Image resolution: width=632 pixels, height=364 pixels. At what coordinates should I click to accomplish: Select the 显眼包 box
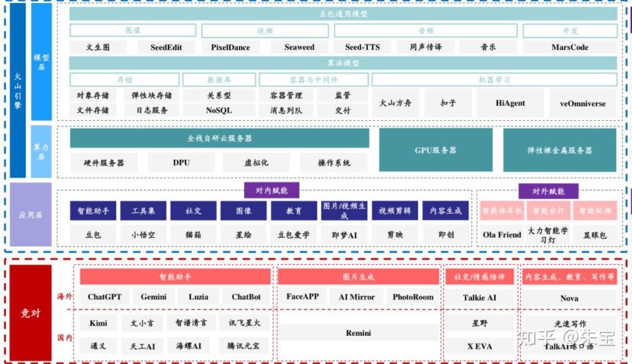[x=595, y=235]
